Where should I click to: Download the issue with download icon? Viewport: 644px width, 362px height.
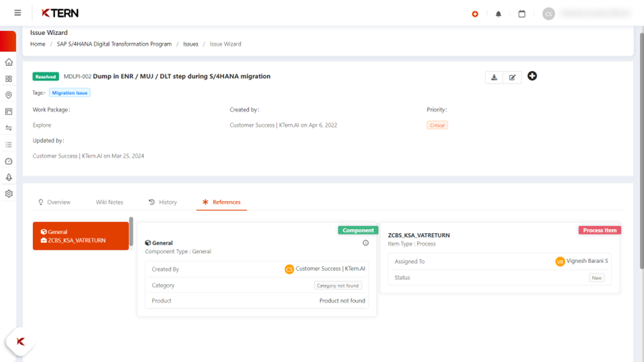pyautogui.click(x=494, y=77)
